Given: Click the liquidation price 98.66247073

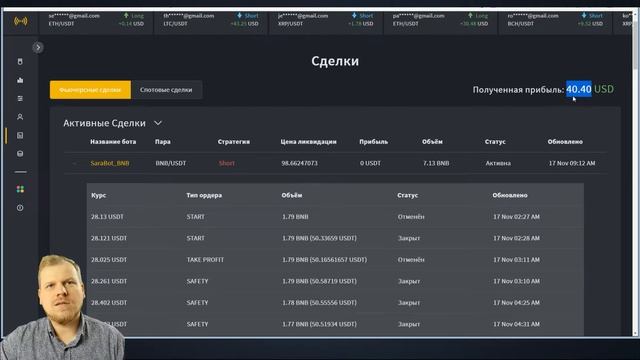Looking at the screenshot, I should [300, 163].
